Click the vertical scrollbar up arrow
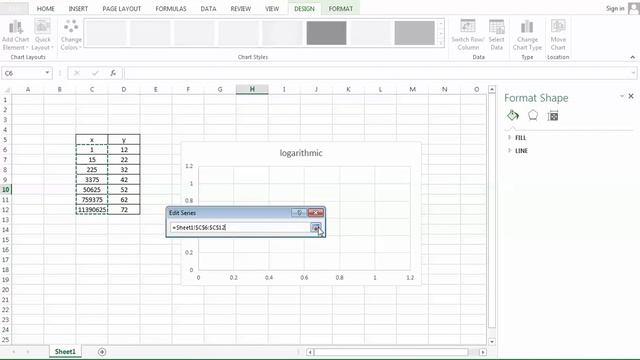Viewport: 640px width, 360px height. pos(492,89)
